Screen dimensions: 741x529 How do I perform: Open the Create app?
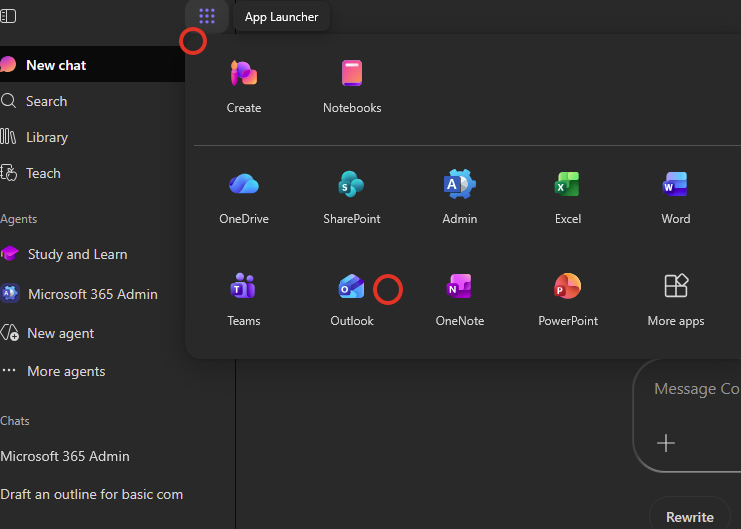point(244,87)
